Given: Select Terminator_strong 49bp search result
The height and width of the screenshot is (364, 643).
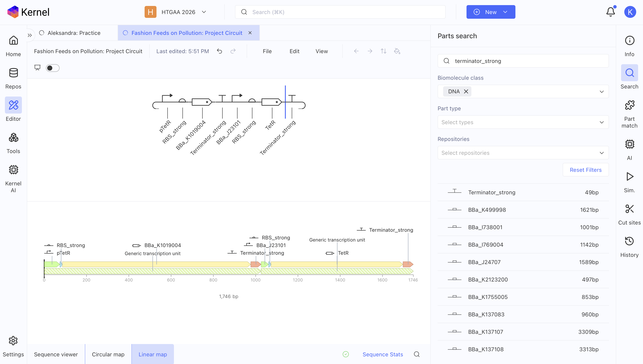Looking at the screenshot, I should [x=523, y=192].
